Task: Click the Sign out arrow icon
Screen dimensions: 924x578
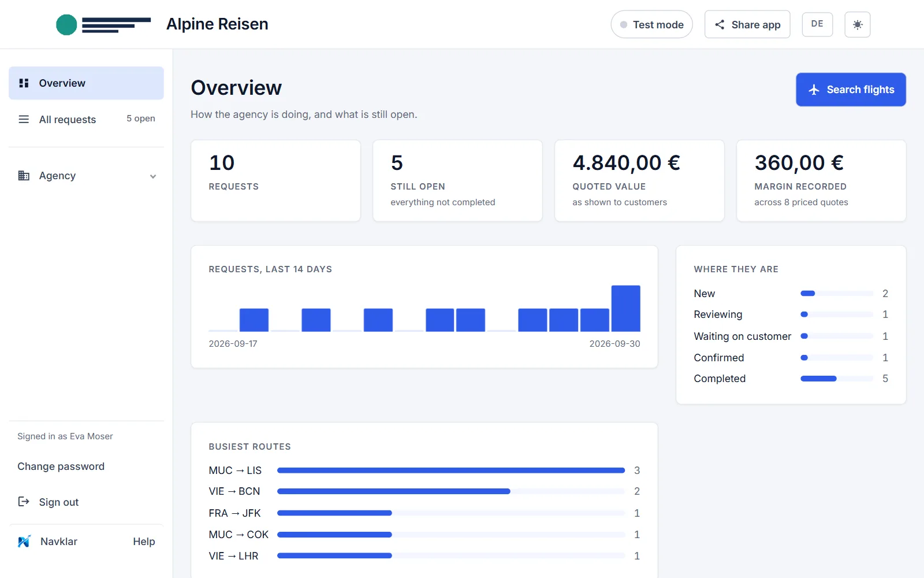Action: click(24, 502)
